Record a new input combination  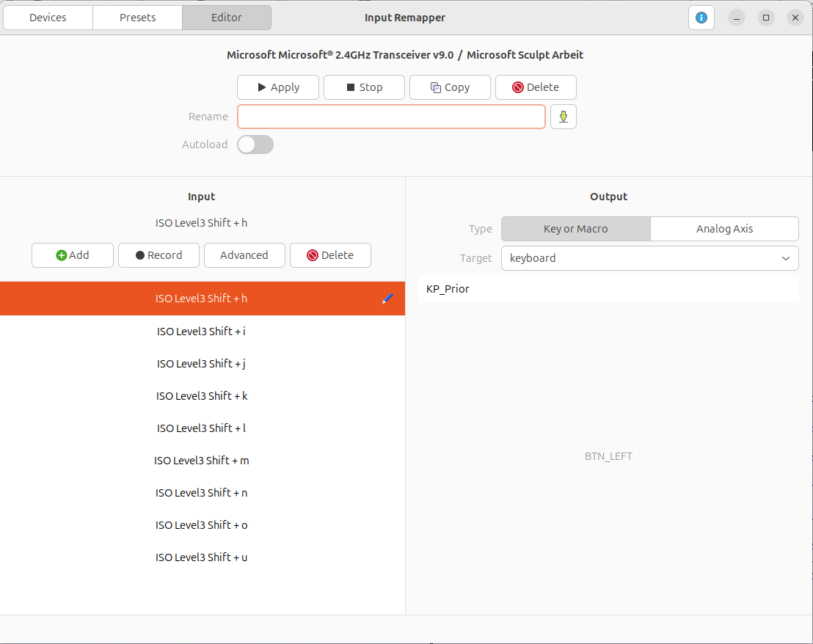click(x=158, y=255)
